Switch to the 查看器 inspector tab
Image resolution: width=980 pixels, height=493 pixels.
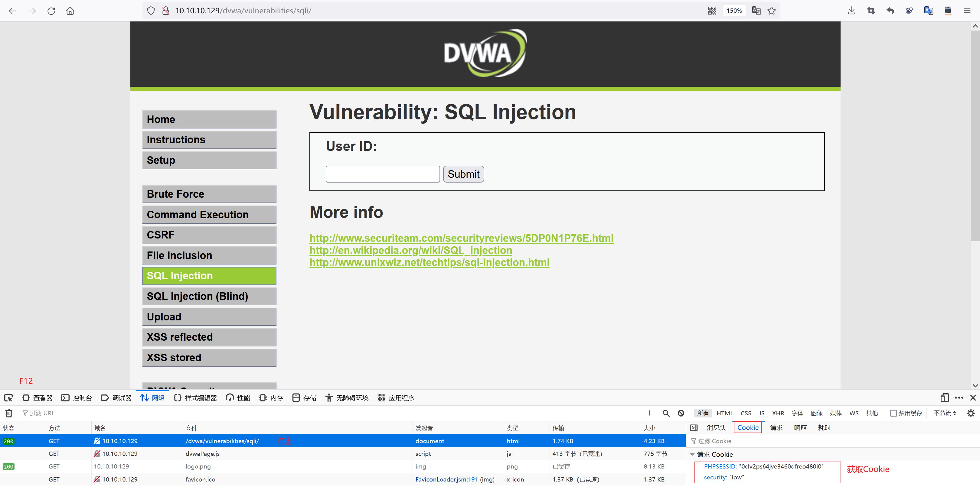(x=37, y=398)
